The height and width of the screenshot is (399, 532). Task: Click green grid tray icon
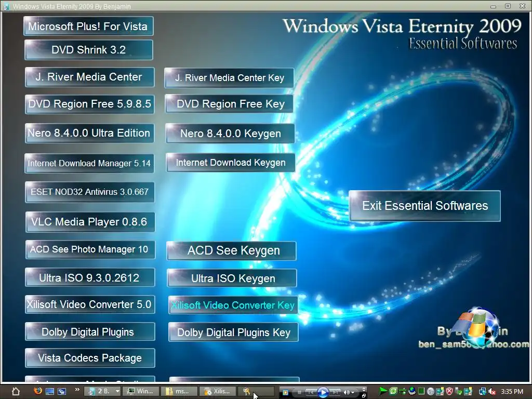coord(421,391)
